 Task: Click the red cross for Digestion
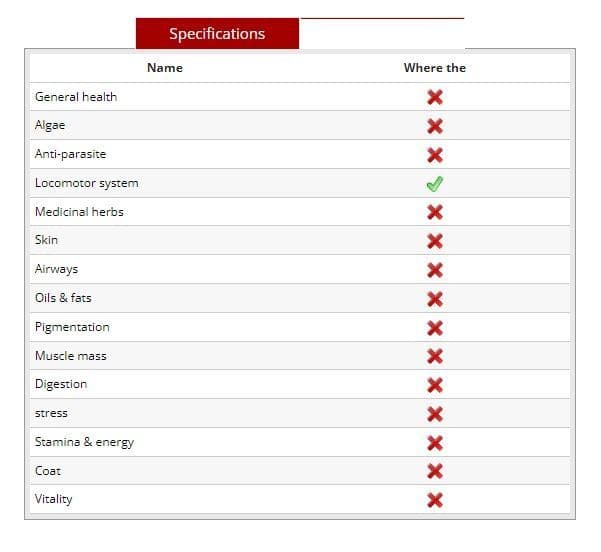pyautogui.click(x=435, y=385)
